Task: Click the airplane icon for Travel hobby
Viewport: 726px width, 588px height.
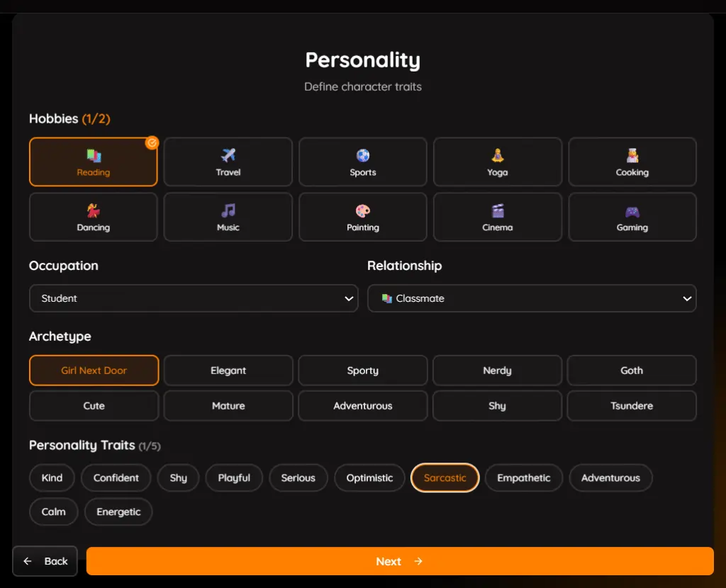Action: 228,155
